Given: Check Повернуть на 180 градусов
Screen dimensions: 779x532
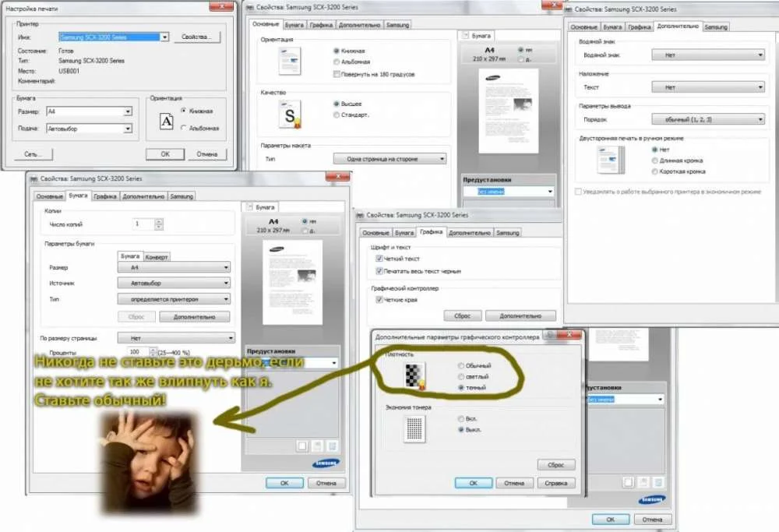Looking at the screenshot, I should 337,74.
